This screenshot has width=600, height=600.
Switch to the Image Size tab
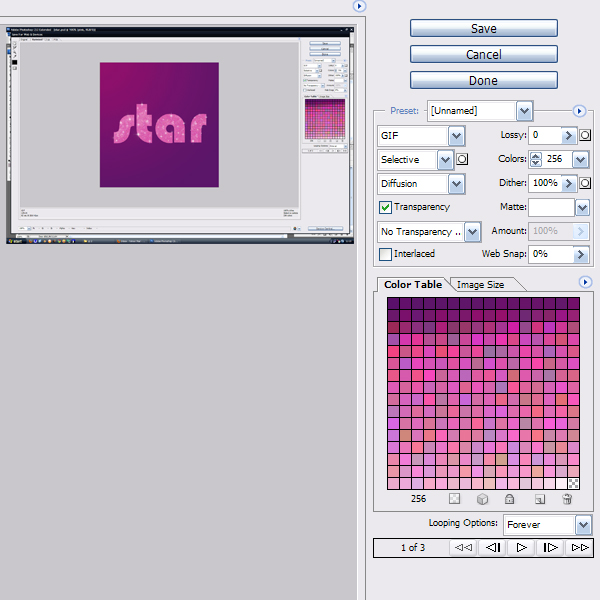coord(481,285)
